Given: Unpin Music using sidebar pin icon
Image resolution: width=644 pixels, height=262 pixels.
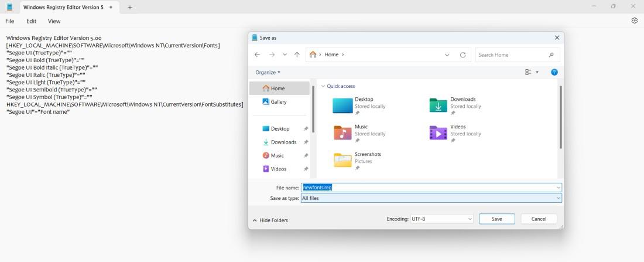Looking at the screenshot, I should pyautogui.click(x=306, y=155).
